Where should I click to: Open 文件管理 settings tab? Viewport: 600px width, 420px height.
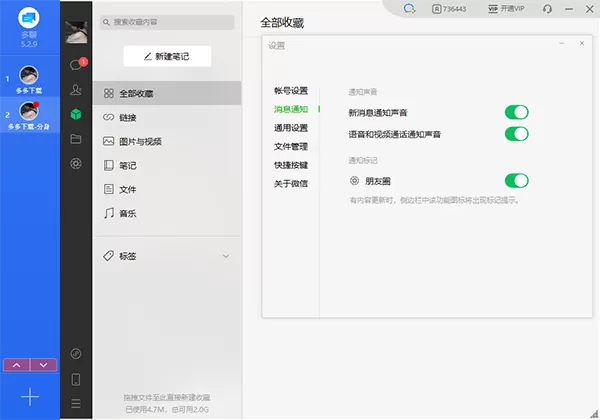[291, 147]
